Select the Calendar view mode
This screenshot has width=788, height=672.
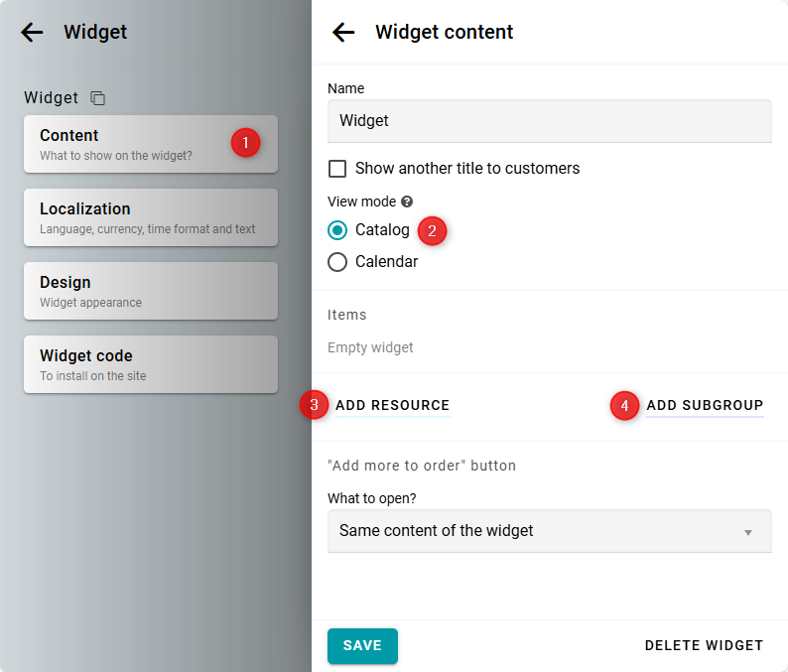click(x=337, y=262)
